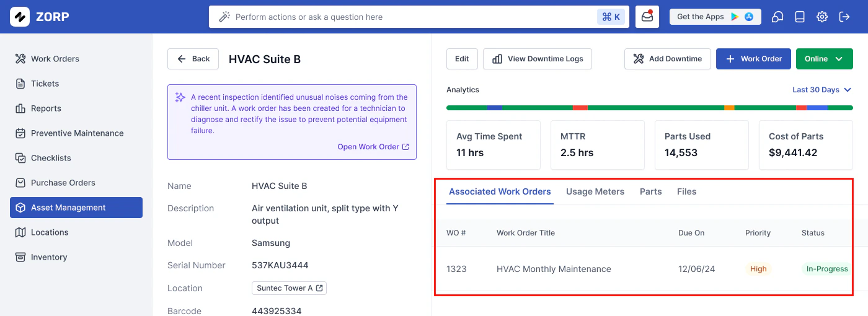
Task: Go to Inventory in the sidebar
Action: pos(76,257)
